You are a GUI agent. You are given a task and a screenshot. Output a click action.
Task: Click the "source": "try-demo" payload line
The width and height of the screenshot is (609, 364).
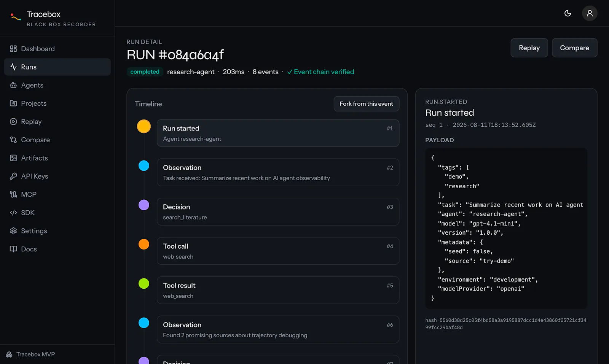tap(479, 261)
